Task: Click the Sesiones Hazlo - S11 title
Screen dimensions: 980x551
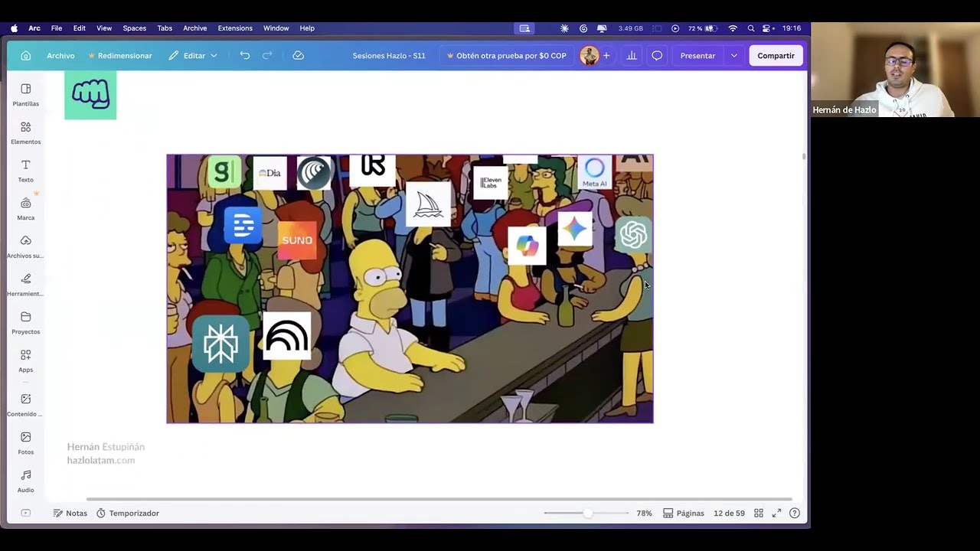Action: coord(389,55)
